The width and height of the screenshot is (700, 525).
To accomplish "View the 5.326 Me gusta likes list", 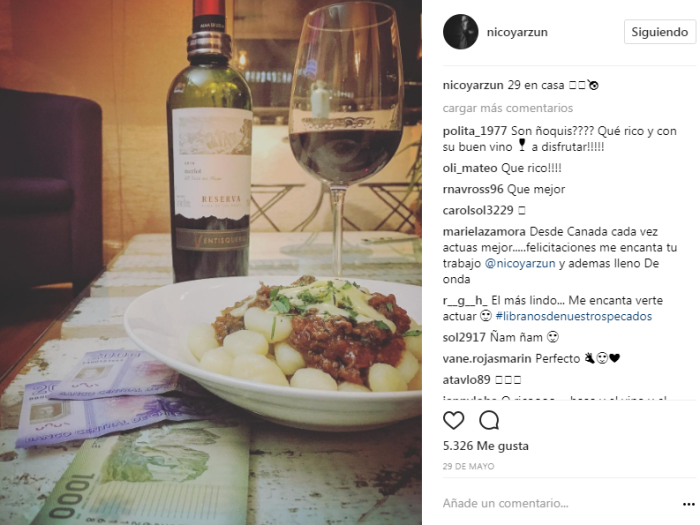I will 486,446.
